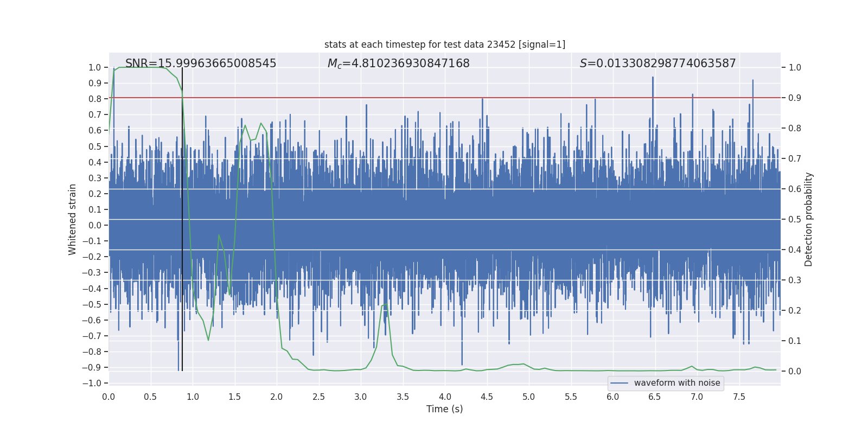Screen dimensions: 868x434
Task: Click the 3.5 tick on the Time axis
Action: [403, 397]
